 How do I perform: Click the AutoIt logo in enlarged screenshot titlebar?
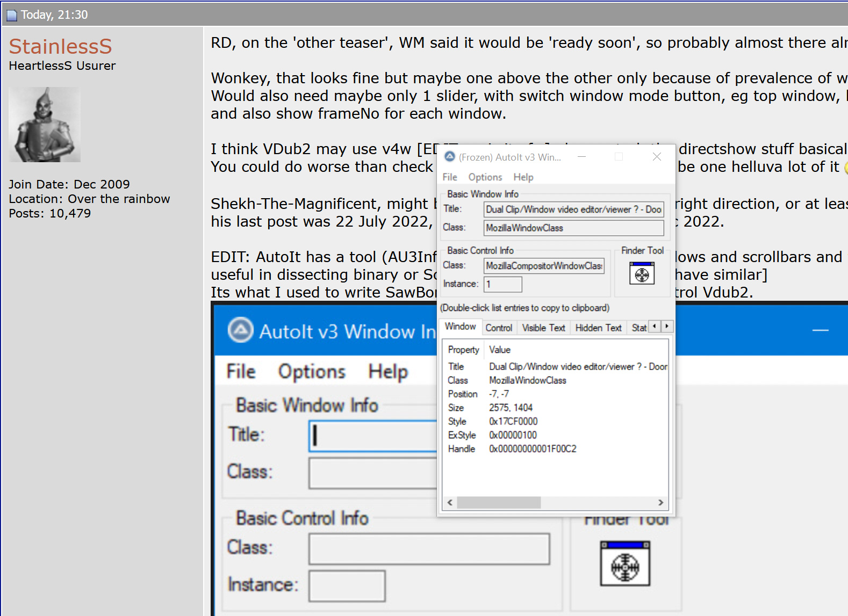240,330
